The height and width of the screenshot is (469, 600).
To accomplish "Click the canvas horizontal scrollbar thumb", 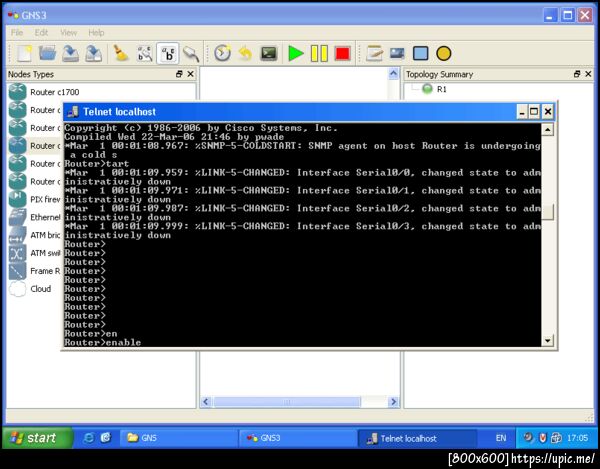I will [287, 402].
